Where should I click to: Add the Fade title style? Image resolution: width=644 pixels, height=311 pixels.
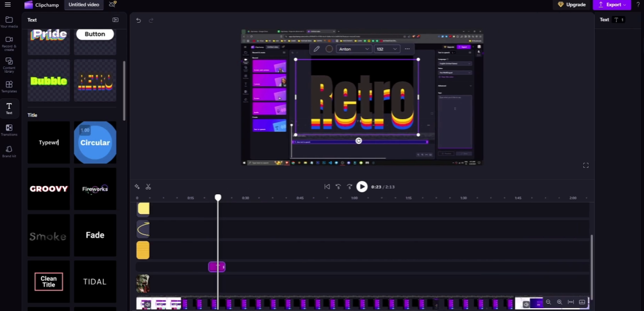(95, 236)
